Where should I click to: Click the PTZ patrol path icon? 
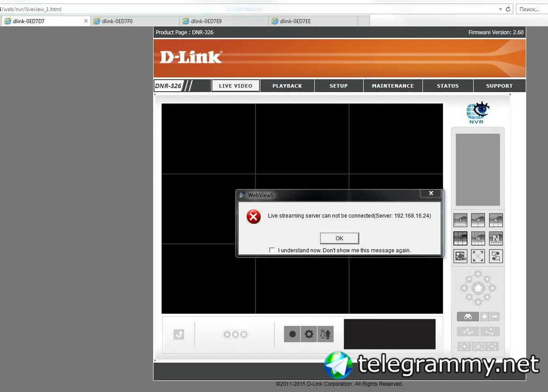(x=468, y=331)
